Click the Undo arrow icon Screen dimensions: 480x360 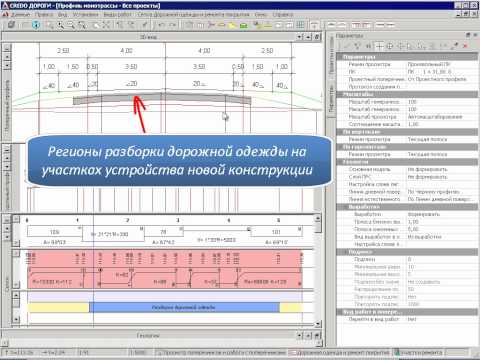coord(161,25)
